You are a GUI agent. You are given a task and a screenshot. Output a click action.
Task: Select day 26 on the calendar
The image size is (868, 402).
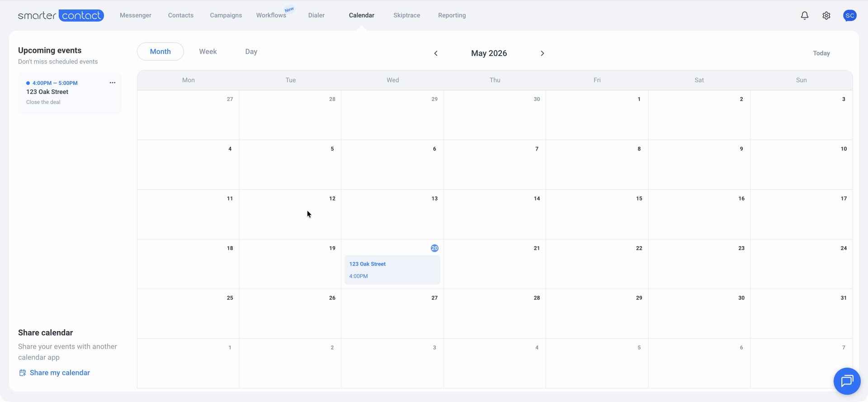290,313
